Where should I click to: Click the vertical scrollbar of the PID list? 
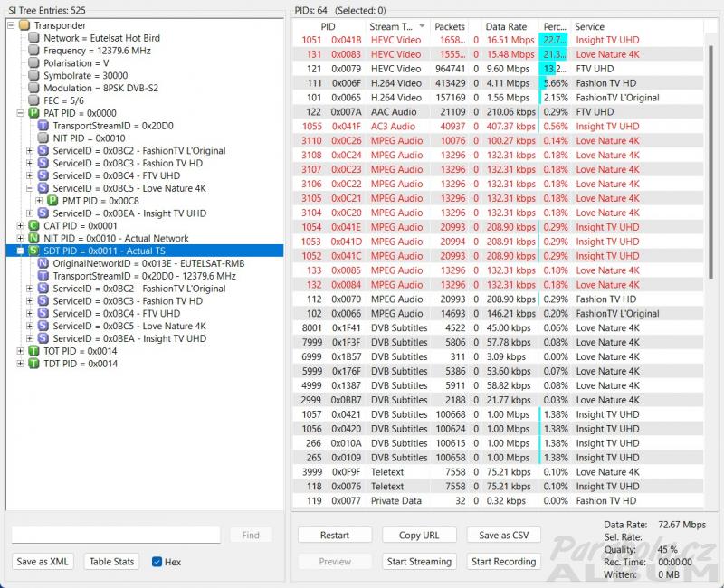click(x=710, y=162)
